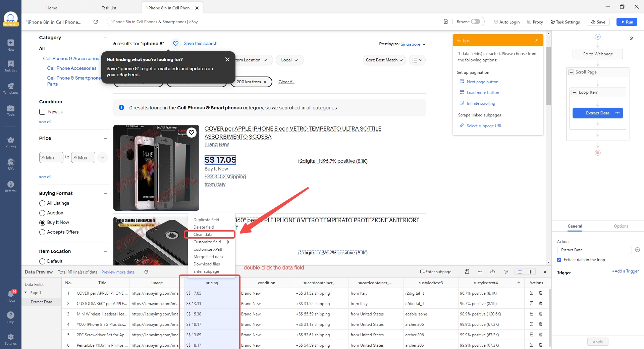Refresh the Data Preview table
The height and width of the screenshot is (349, 644).
146,272
